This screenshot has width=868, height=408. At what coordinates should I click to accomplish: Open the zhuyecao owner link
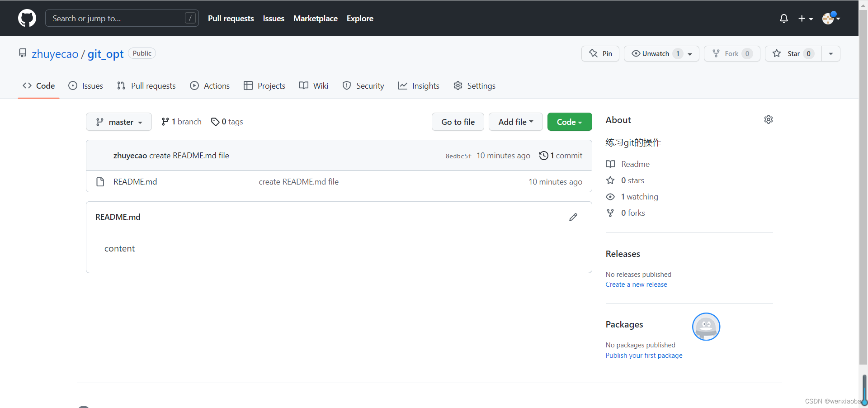pos(55,54)
